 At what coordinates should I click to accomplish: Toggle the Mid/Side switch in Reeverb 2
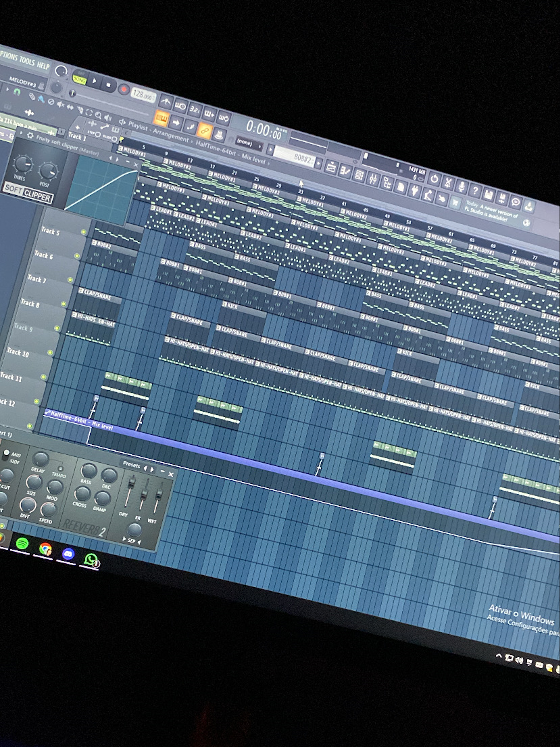(x=6, y=455)
